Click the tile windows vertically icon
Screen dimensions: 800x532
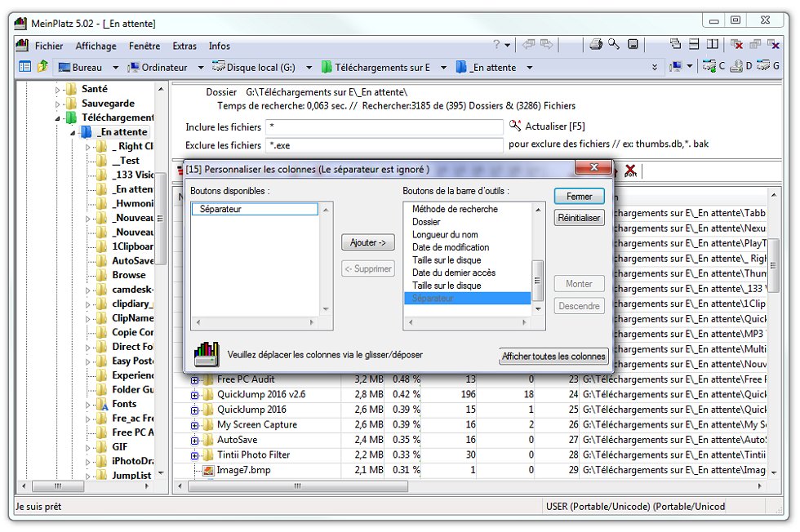tap(712, 44)
